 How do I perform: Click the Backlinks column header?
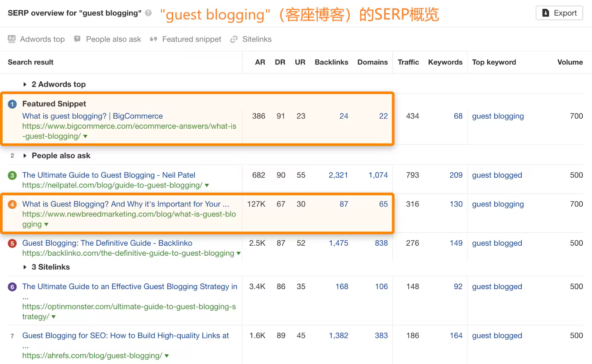pos(332,62)
